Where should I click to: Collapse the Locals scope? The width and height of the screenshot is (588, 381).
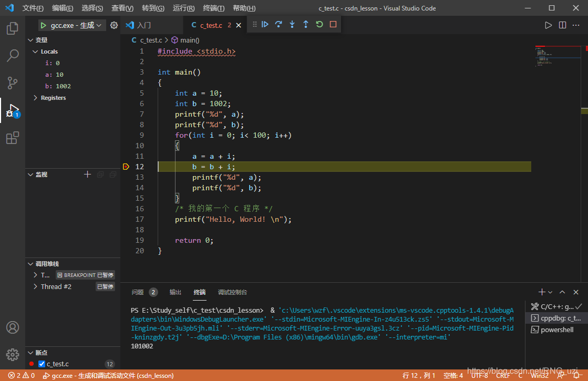[35, 52]
